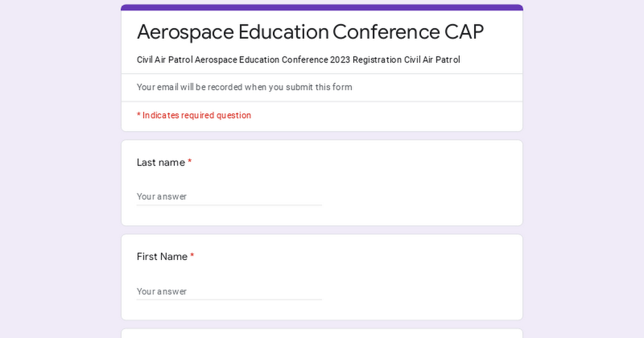Image resolution: width=644 pixels, height=338 pixels.
Task: Click the Aerospace Education Conference CAP title
Action: pyautogui.click(x=310, y=32)
